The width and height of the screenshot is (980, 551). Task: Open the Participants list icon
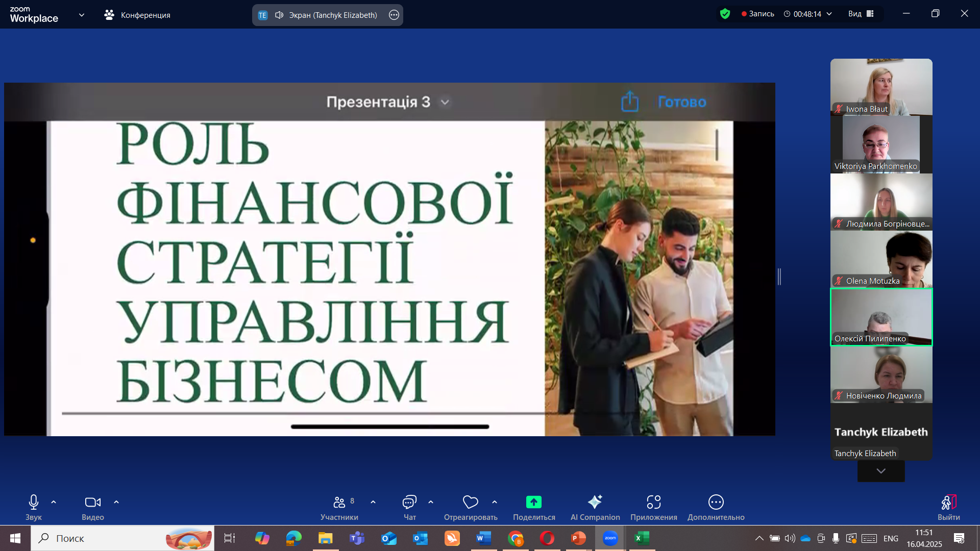(x=339, y=502)
